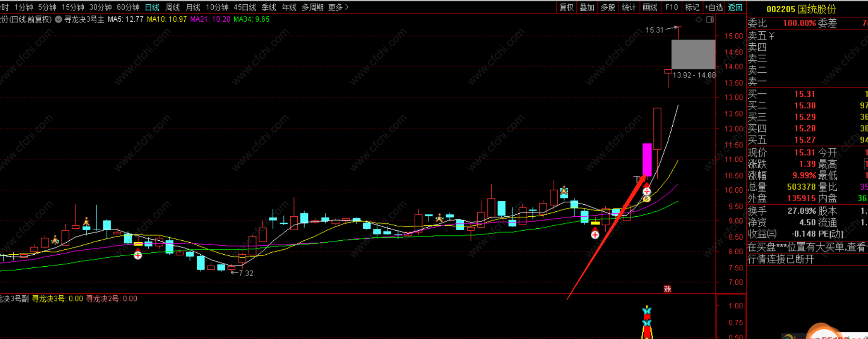The image size is (868, 339).
Task: Click the 返回 back button
Action: click(x=735, y=7)
